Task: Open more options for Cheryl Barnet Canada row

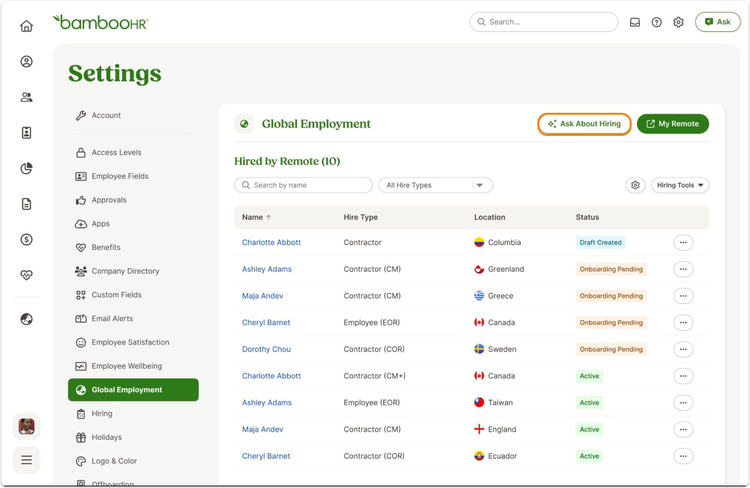Action: click(683, 323)
